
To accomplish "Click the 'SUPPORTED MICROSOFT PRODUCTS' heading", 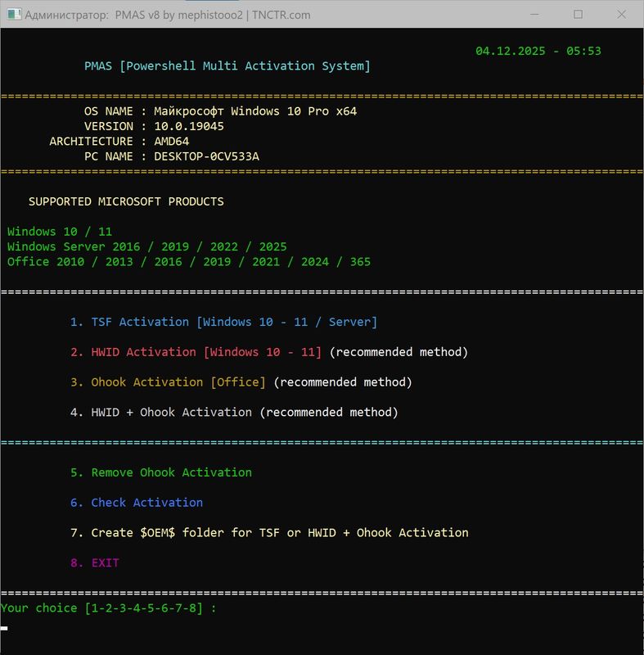I will (126, 201).
